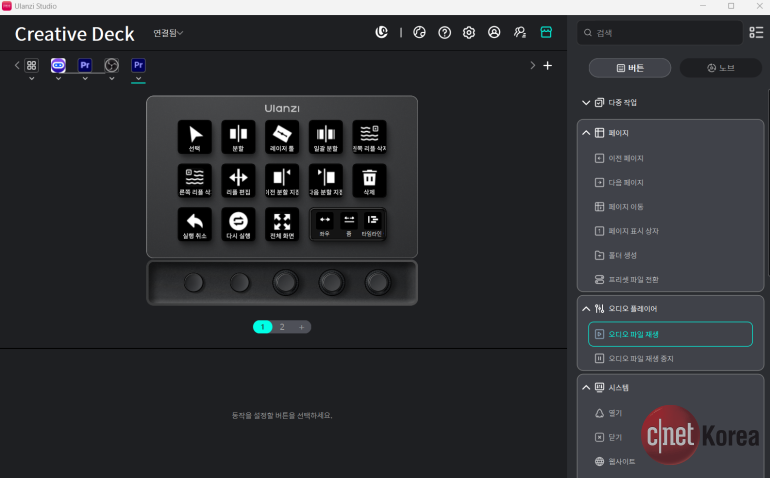Image resolution: width=770 pixels, height=478 pixels.
Task: Add a new profile with plus button
Action: point(548,65)
